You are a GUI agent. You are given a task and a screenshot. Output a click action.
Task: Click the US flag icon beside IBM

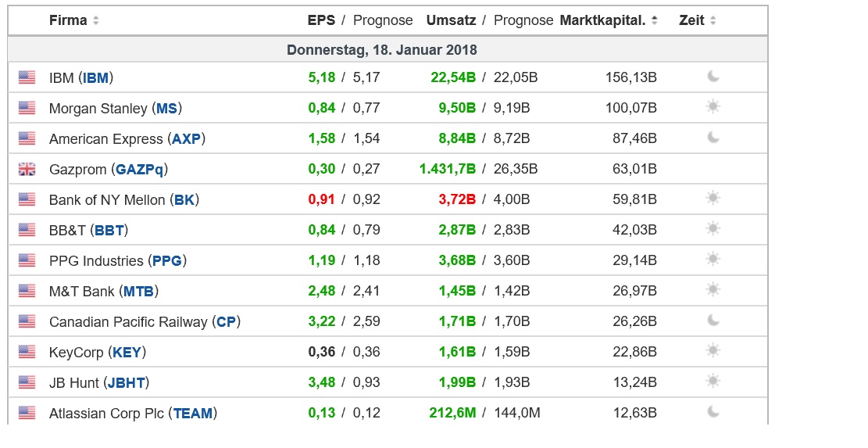click(27, 77)
